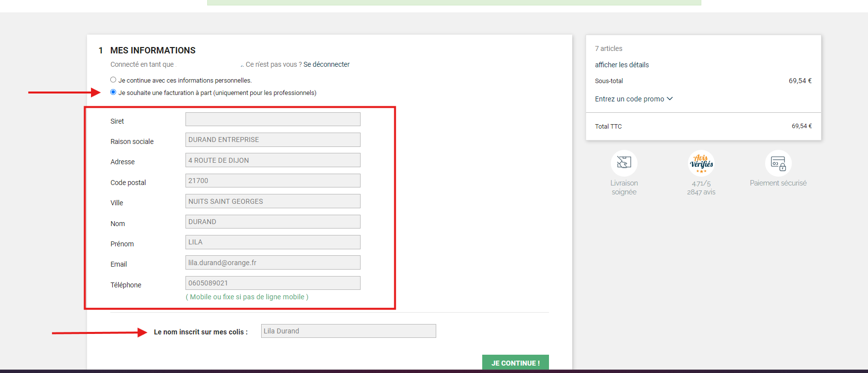Click the 2847 avis review count
Screen dimensions: 868x373
[x=701, y=192]
